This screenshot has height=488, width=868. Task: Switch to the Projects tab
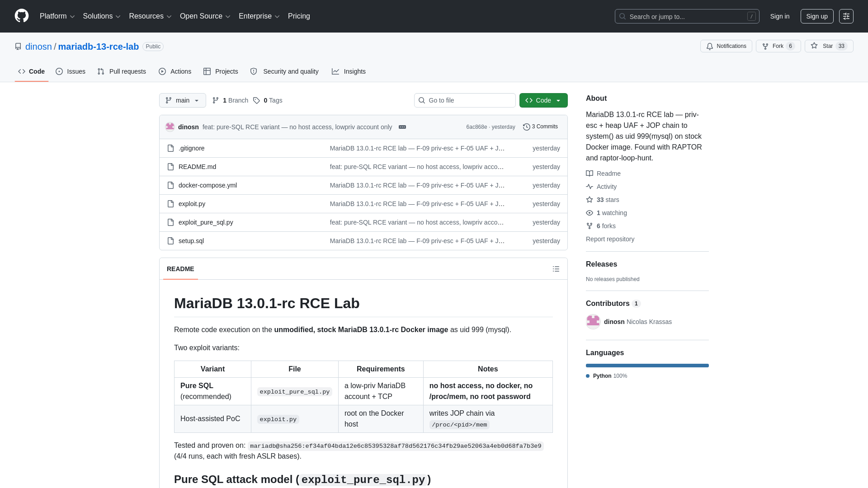point(221,71)
